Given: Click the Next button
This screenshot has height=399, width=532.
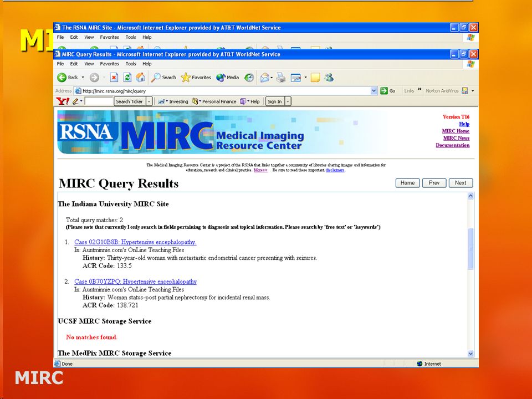Looking at the screenshot, I should 461,183.
